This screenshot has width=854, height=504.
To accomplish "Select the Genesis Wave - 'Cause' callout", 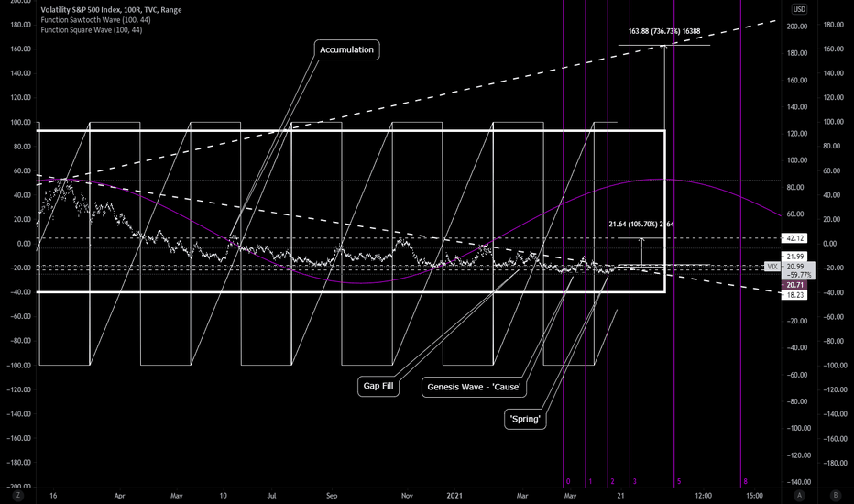I will [474, 387].
